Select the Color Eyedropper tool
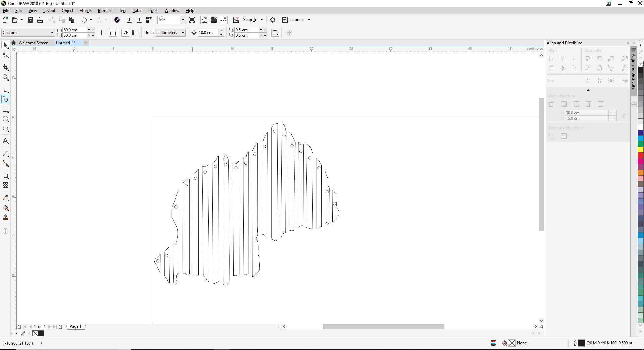644x350 pixels. [x=5, y=198]
